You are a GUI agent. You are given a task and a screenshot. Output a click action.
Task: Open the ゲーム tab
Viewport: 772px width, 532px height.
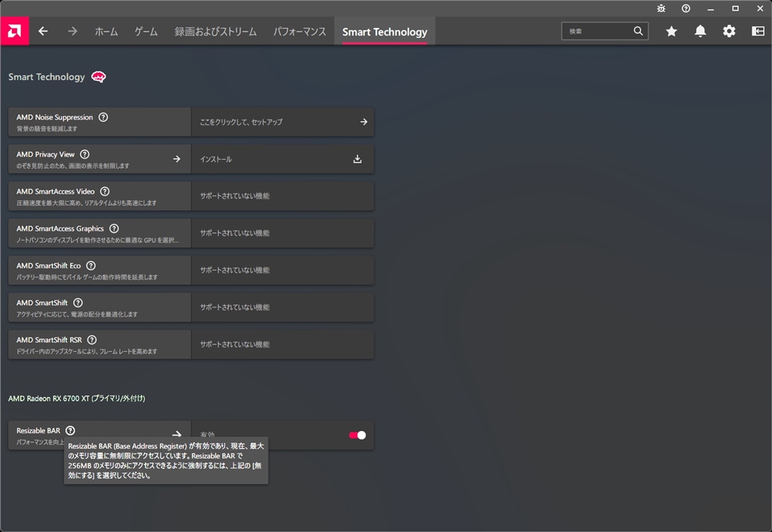click(x=146, y=32)
